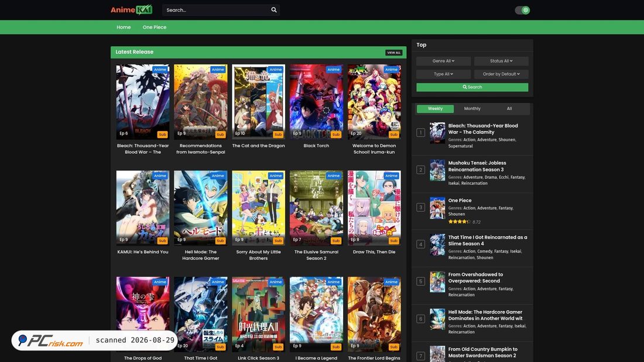The height and width of the screenshot is (362, 644).
Task: Expand the Genre All dropdown
Action: (444, 61)
